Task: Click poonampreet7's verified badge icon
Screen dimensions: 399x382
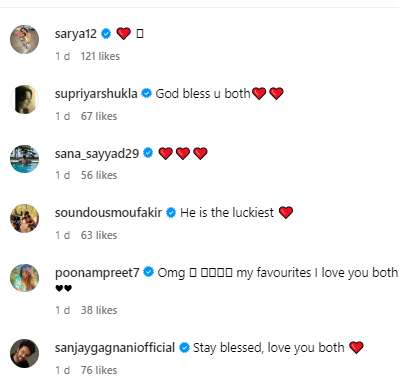Action: pyautogui.click(x=148, y=272)
